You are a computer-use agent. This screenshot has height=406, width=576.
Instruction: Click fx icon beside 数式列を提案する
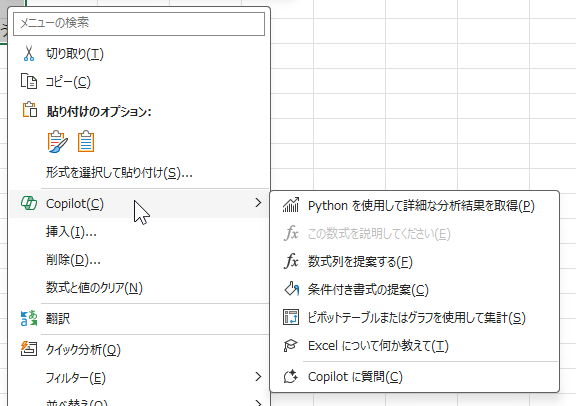click(x=291, y=261)
